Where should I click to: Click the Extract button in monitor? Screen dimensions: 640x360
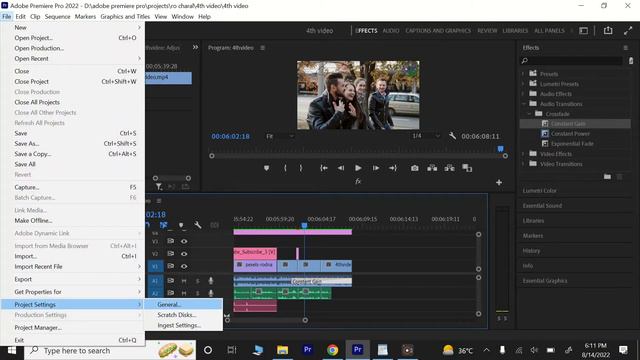tap(449, 168)
